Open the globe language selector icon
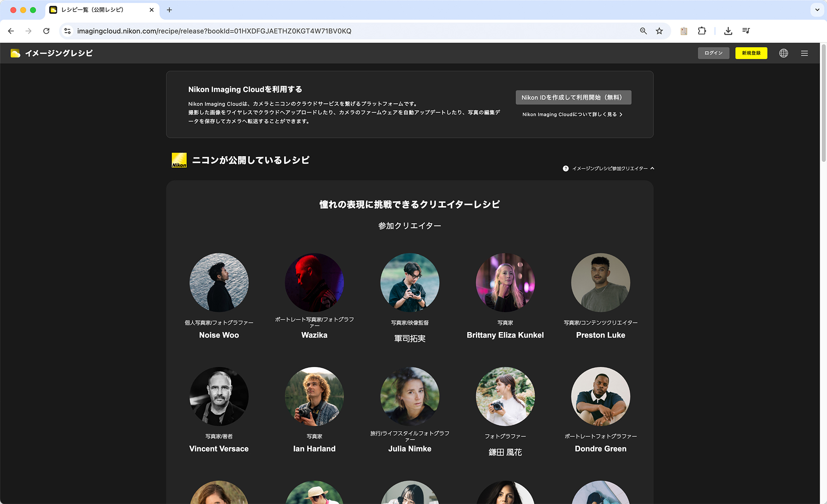This screenshot has height=504, width=827. 783,53
